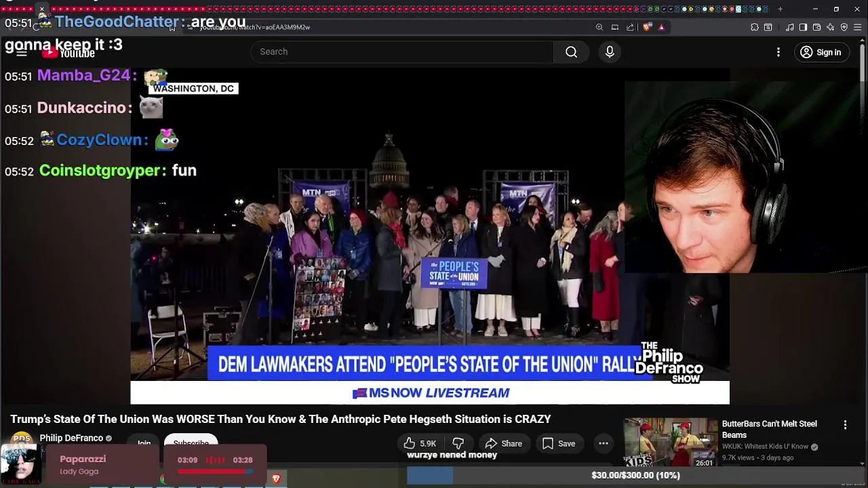Open ButterBars Can't Melt Steel Beams thumbnail

point(671,443)
